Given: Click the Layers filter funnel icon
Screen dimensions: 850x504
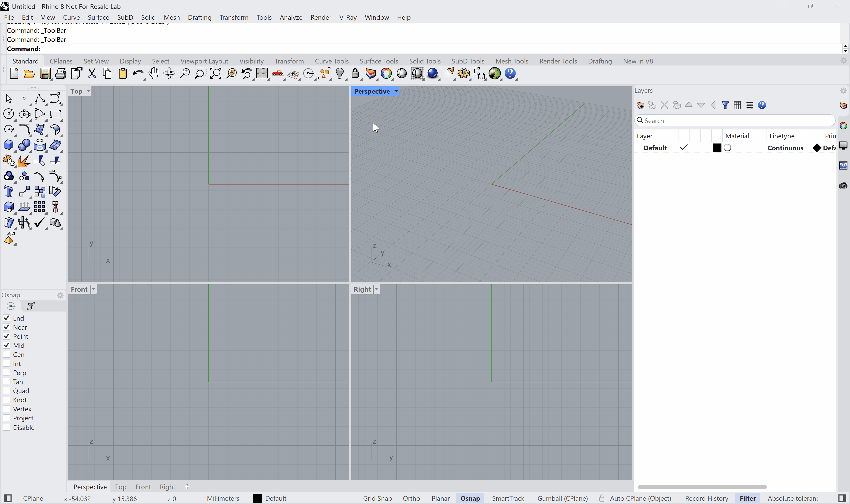Looking at the screenshot, I should click(725, 105).
